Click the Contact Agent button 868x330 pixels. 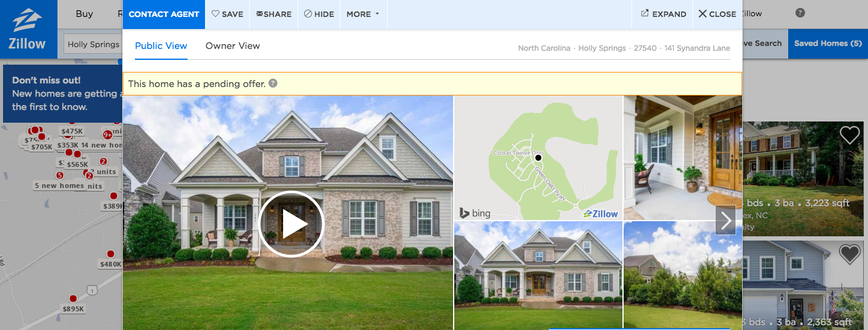pyautogui.click(x=164, y=14)
